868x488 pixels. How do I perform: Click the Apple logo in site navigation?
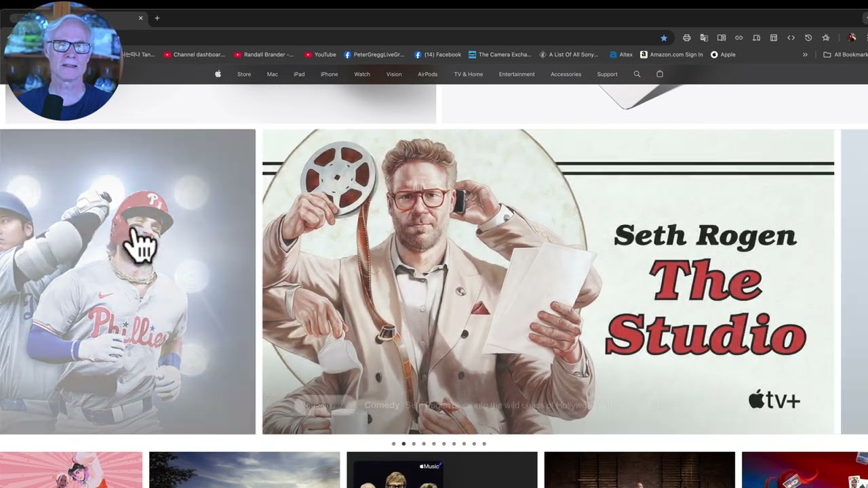pos(218,74)
